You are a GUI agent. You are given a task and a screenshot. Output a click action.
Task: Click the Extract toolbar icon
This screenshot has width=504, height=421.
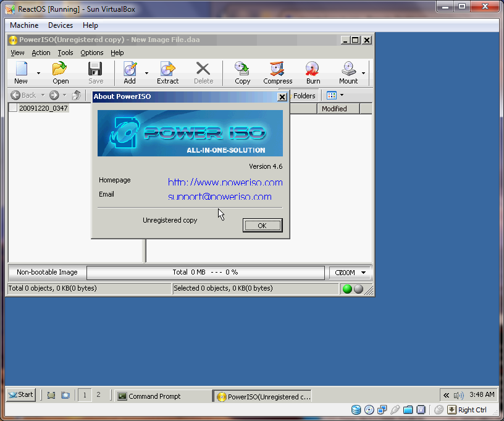[167, 72]
